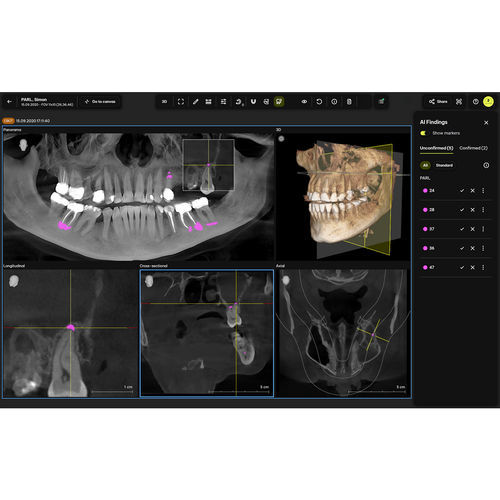This screenshot has width=500, height=500.
Task: Switch to the 3D view mode button
Action: point(164,102)
